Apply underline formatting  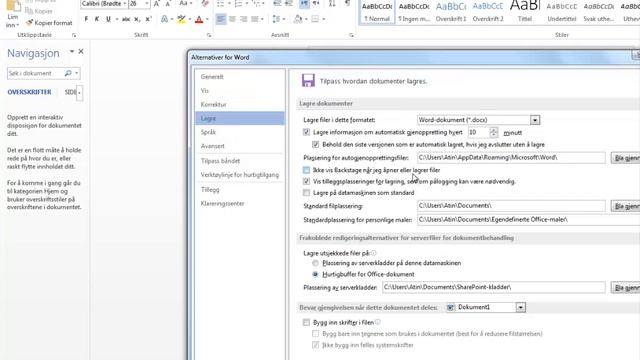click(x=108, y=19)
